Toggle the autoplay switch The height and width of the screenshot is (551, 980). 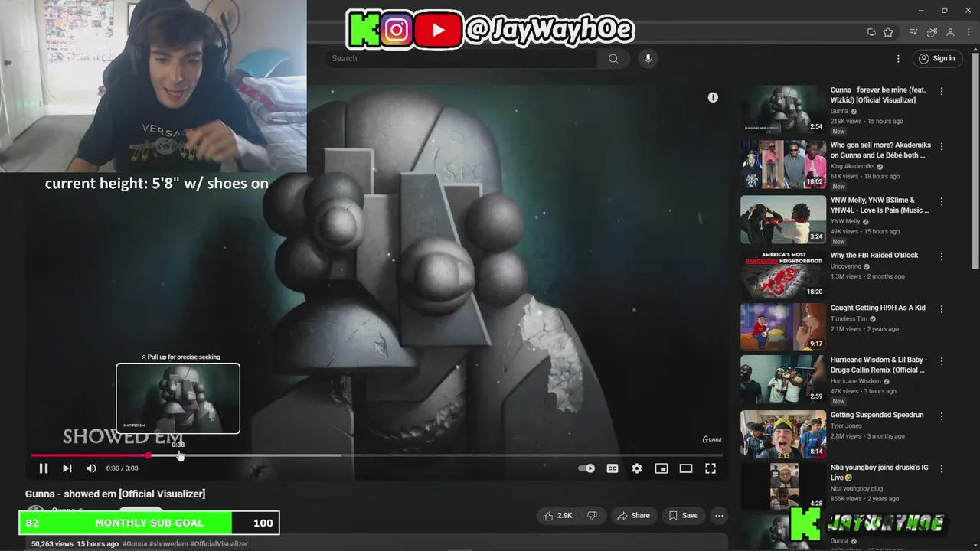pyautogui.click(x=586, y=468)
